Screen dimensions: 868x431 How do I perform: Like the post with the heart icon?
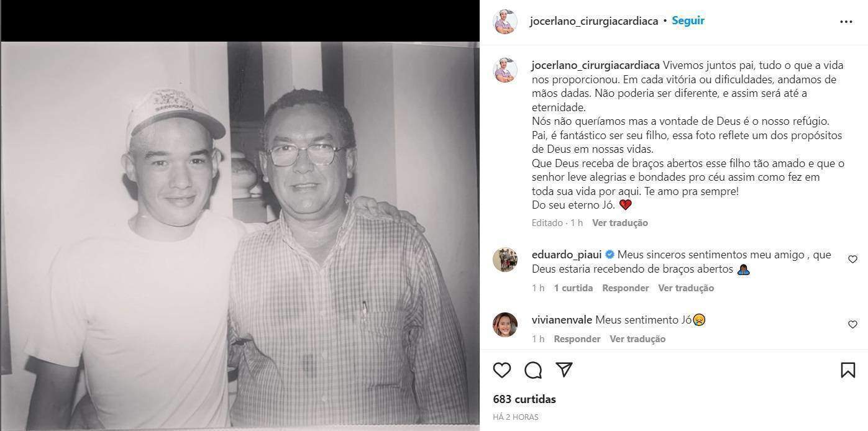click(x=502, y=370)
